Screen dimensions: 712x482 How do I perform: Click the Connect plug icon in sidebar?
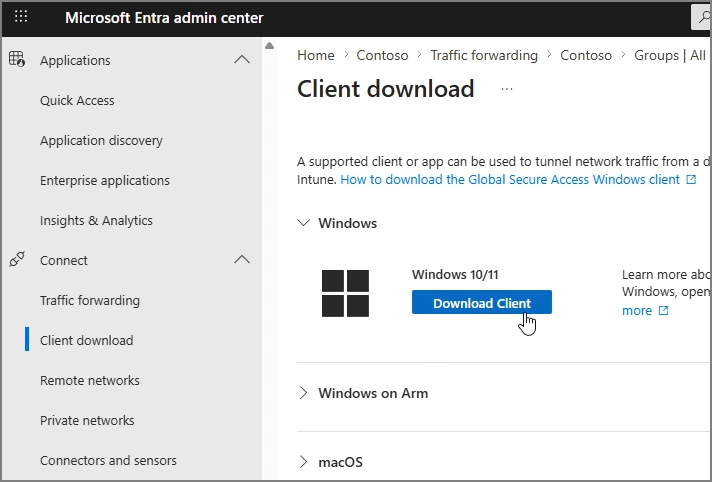[17, 260]
